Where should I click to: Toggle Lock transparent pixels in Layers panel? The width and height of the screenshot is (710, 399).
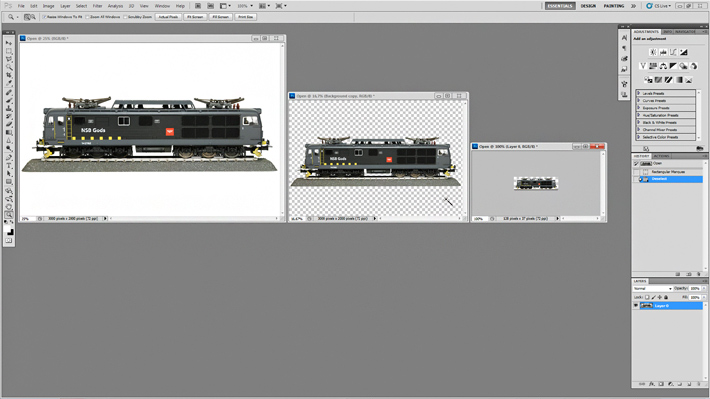[647, 297]
